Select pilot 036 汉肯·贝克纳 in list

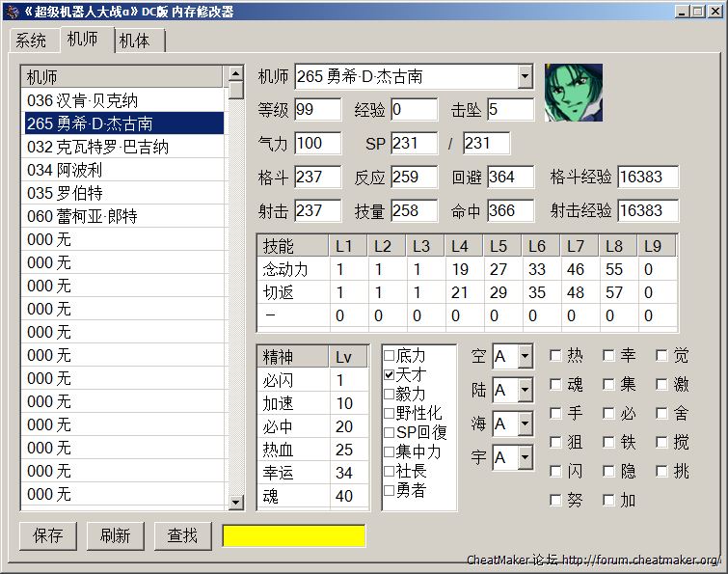point(122,100)
